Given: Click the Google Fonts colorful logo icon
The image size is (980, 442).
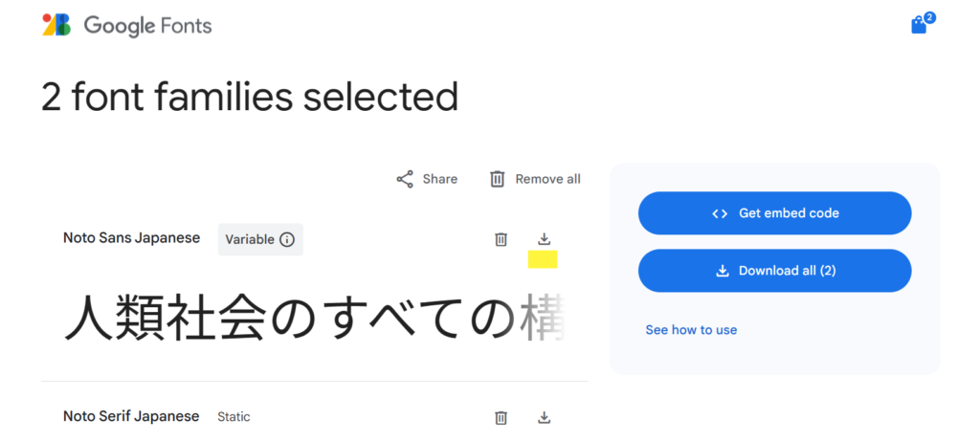Looking at the screenshot, I should (56, 25).
